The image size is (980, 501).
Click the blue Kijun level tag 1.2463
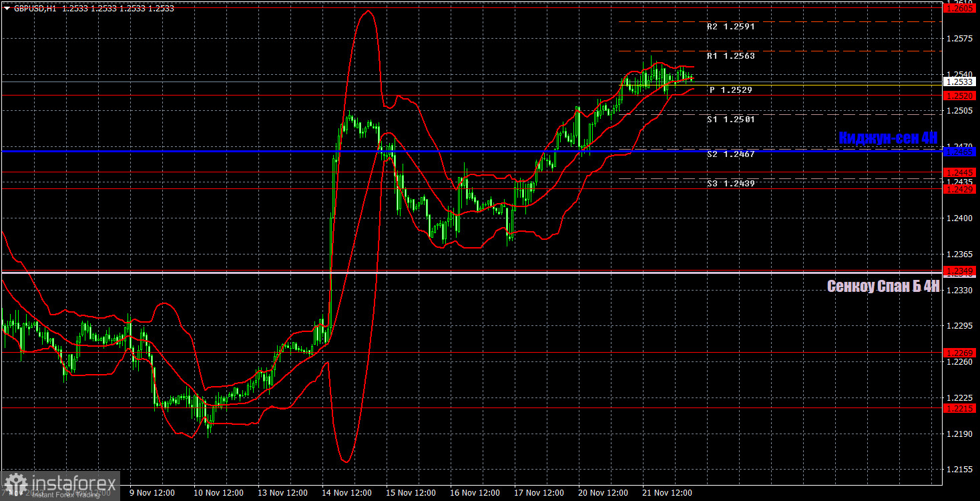tap(960, 152)
